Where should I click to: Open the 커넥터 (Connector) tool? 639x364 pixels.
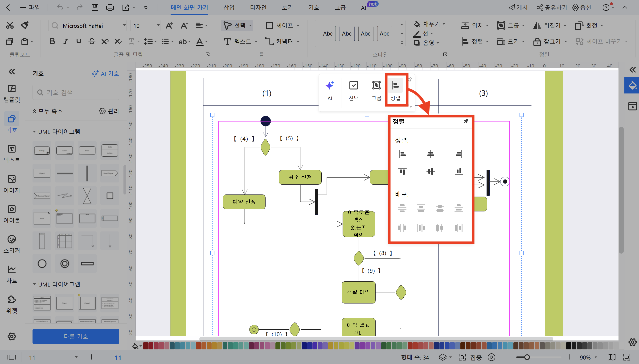click(x=282, y=41)
